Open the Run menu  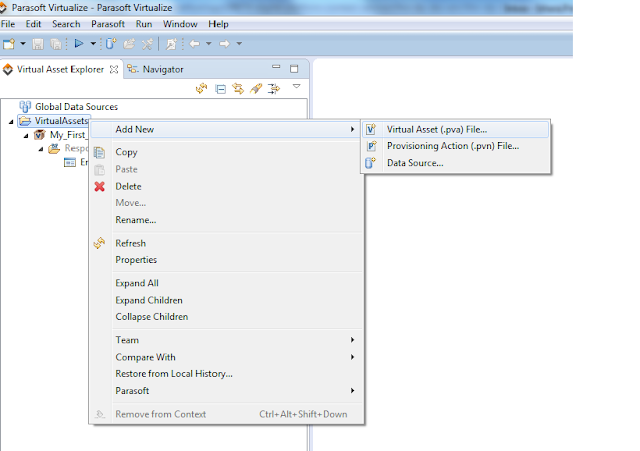pos(144,24)
